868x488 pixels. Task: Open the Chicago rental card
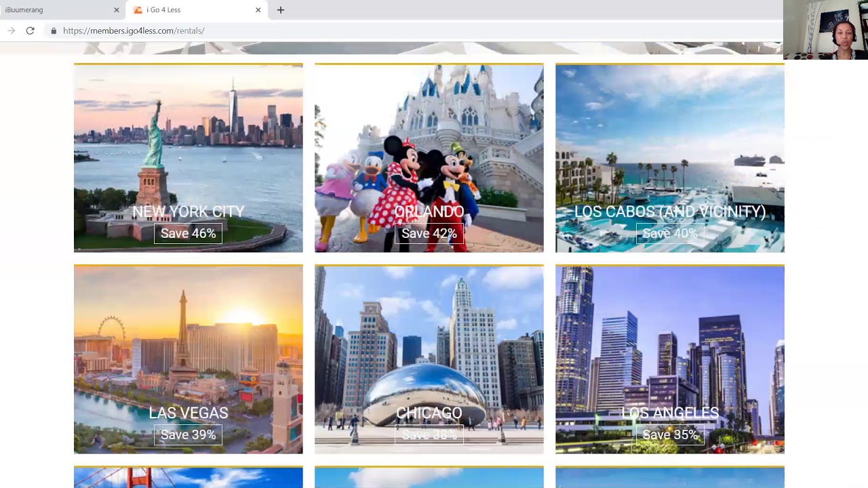coord(429,359)
